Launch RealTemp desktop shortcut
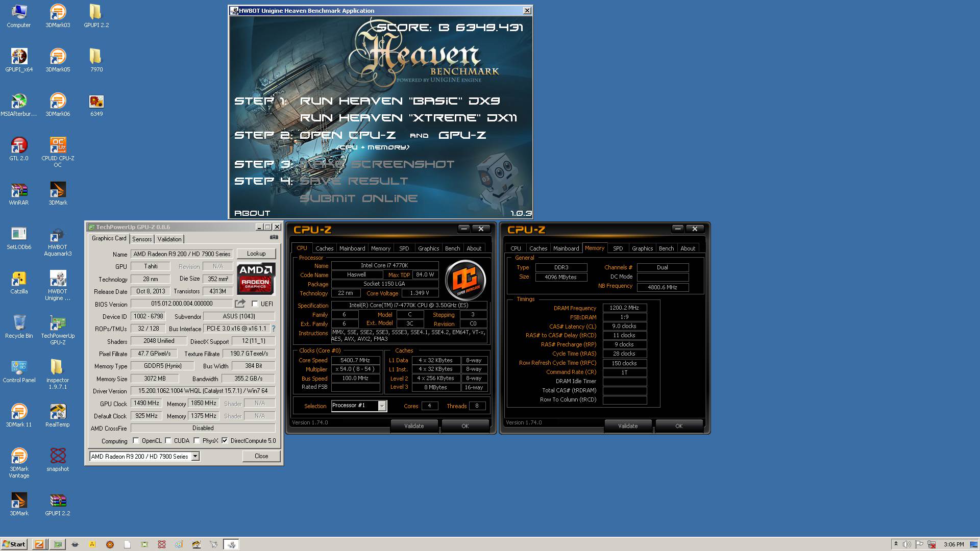 pyautogui.click(x=58, y=415)
